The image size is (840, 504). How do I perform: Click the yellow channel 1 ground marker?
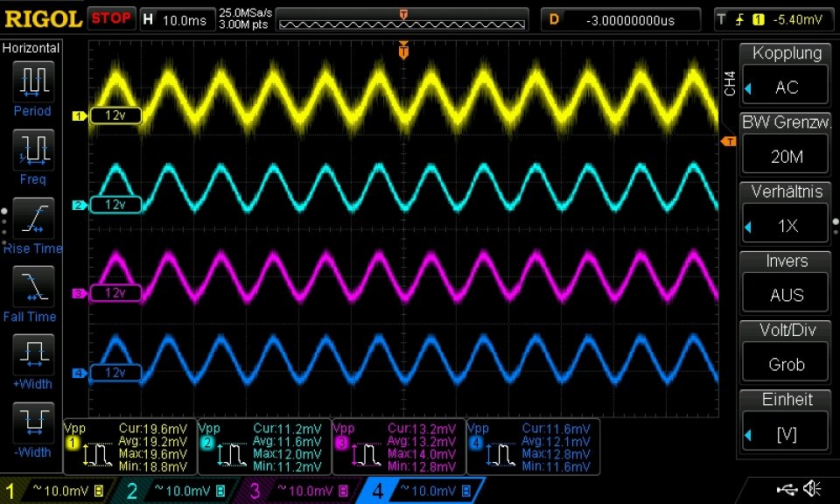tap(80, 115)
